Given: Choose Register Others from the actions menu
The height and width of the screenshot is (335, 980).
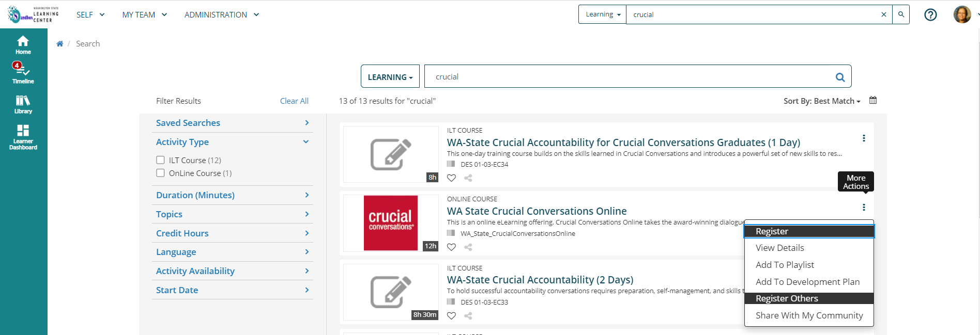Looking at the screenshot, I should (x=809, y=298).
